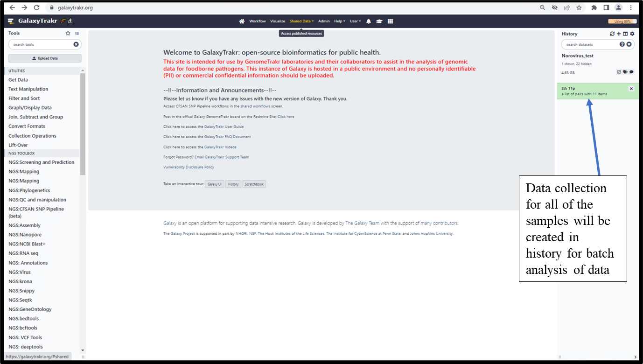Click the browser zoom magnifier icon

(x=543, y=7)
